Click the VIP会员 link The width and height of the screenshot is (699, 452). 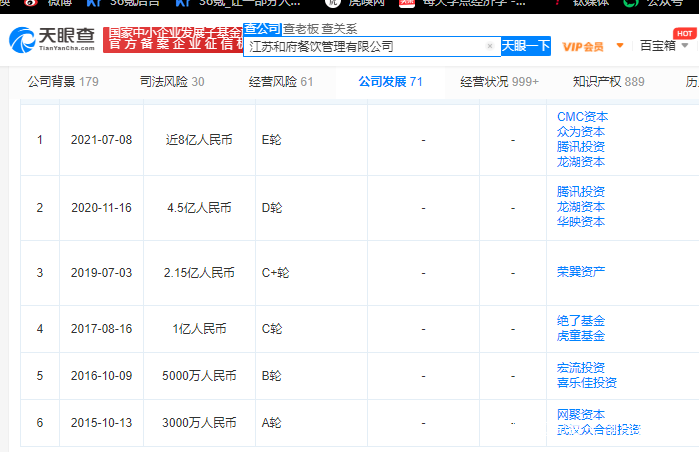click(x=583, y=46)
